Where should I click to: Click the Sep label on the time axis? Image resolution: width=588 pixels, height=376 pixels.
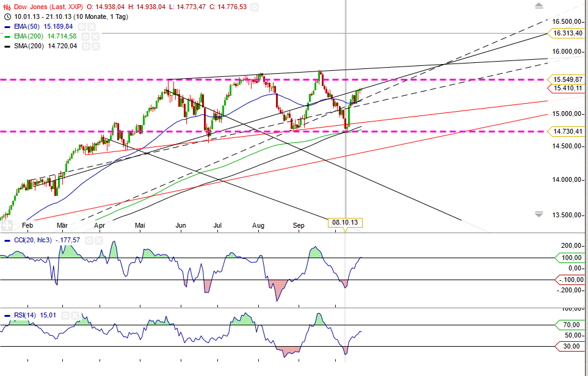(x=297, y=225)
